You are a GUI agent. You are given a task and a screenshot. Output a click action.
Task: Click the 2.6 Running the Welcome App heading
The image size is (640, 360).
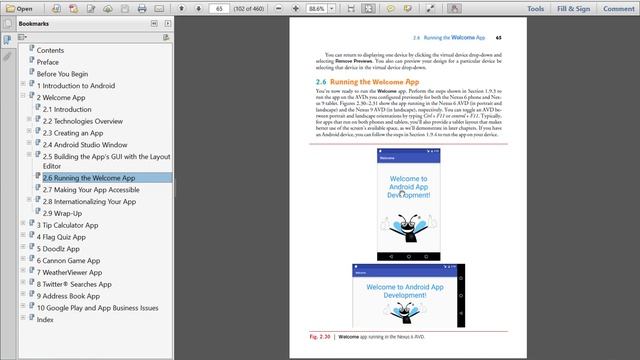point(367,82)
